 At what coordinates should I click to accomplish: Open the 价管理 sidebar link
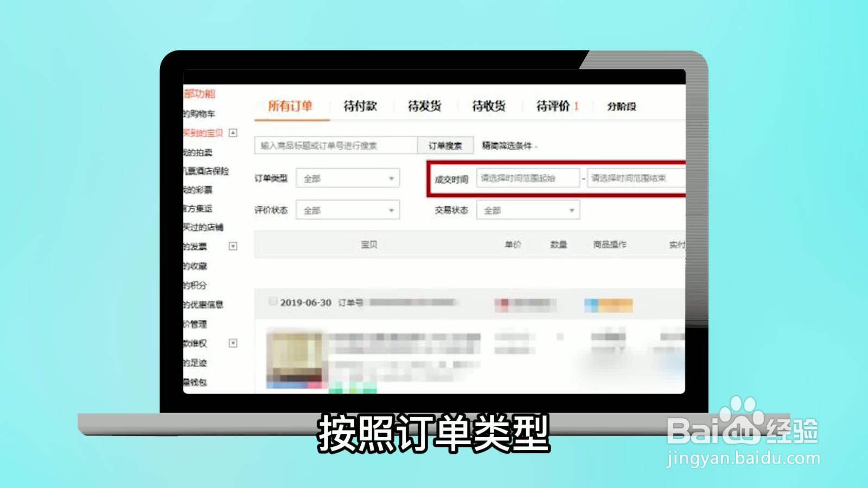pos(195,324)
